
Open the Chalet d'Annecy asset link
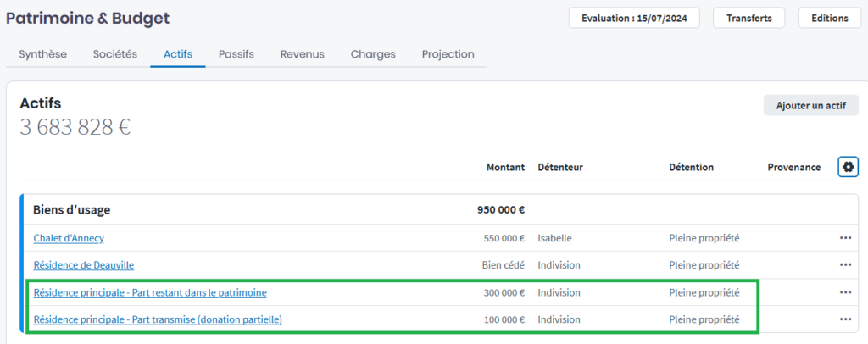pos(69,238)
